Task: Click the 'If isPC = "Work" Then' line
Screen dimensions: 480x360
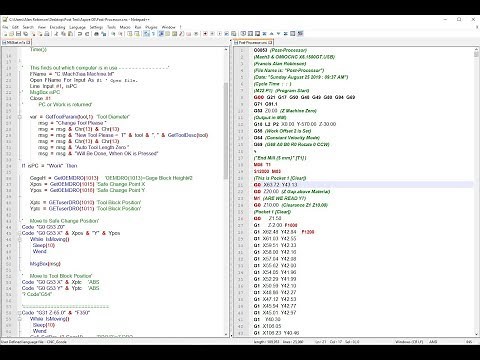Action: tap(49, 166)
